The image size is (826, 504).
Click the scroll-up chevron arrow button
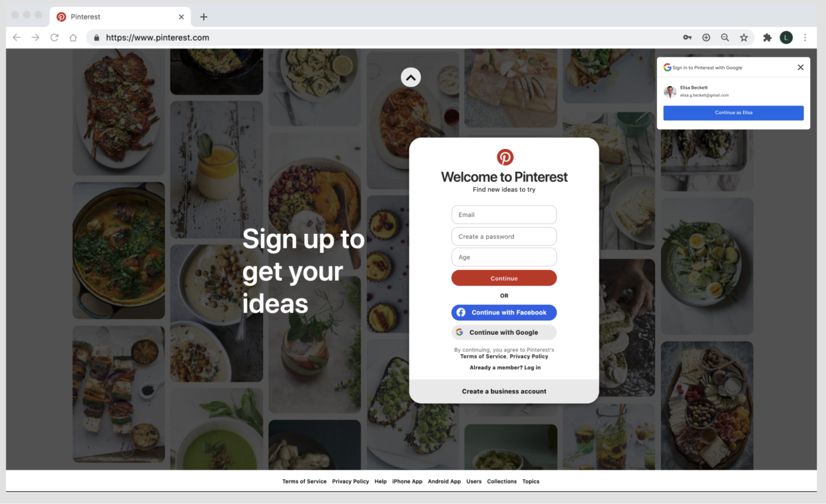pyautogui.click(x=411, y=77)
